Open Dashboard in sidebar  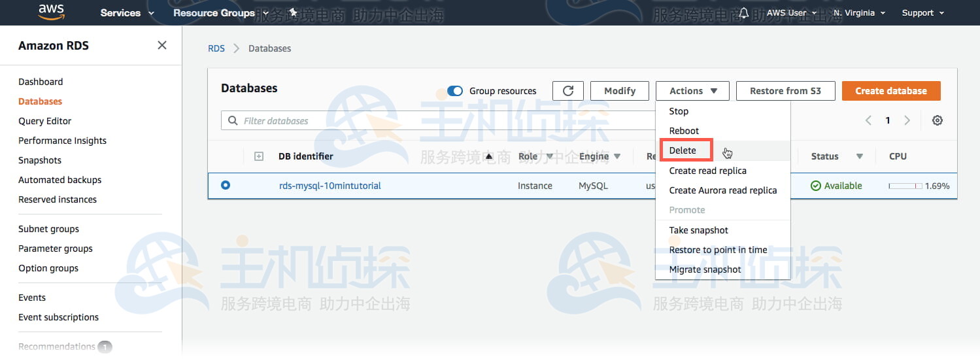[41, 82]
